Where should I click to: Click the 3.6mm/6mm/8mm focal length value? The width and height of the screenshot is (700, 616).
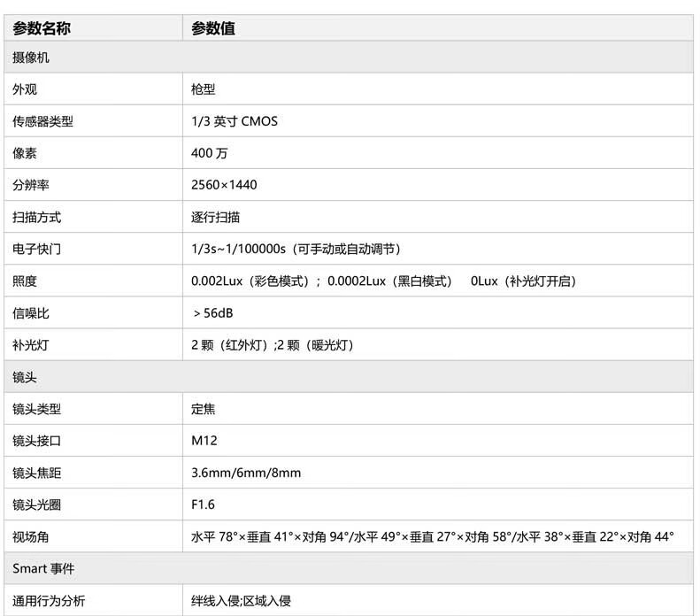(246, 473)
